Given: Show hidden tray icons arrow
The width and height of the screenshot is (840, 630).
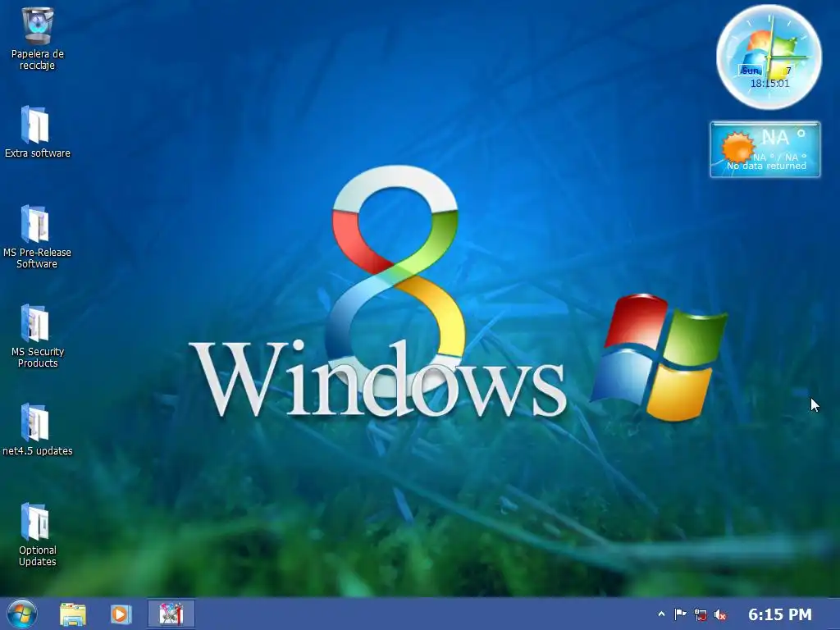Looking at the screenshot, I should [661, 614].
